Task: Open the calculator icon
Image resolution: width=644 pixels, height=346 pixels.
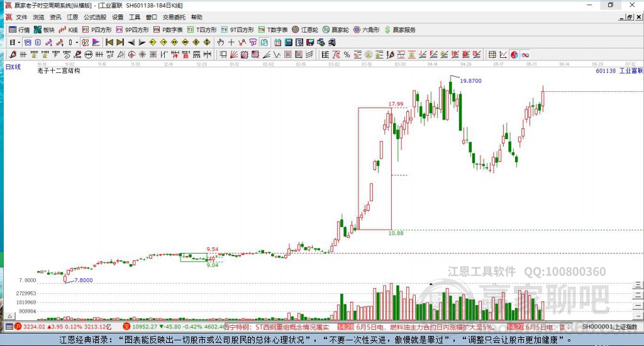Action: 288,42
